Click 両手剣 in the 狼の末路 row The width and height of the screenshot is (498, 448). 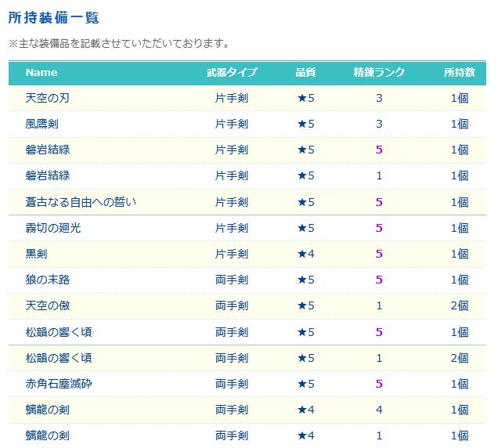click(x=232, y=280)
